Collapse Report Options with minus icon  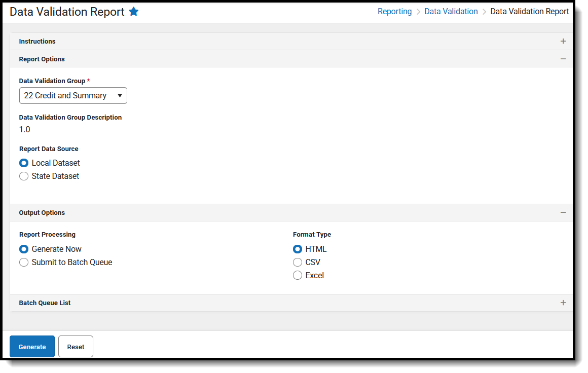tap(563, 59)
